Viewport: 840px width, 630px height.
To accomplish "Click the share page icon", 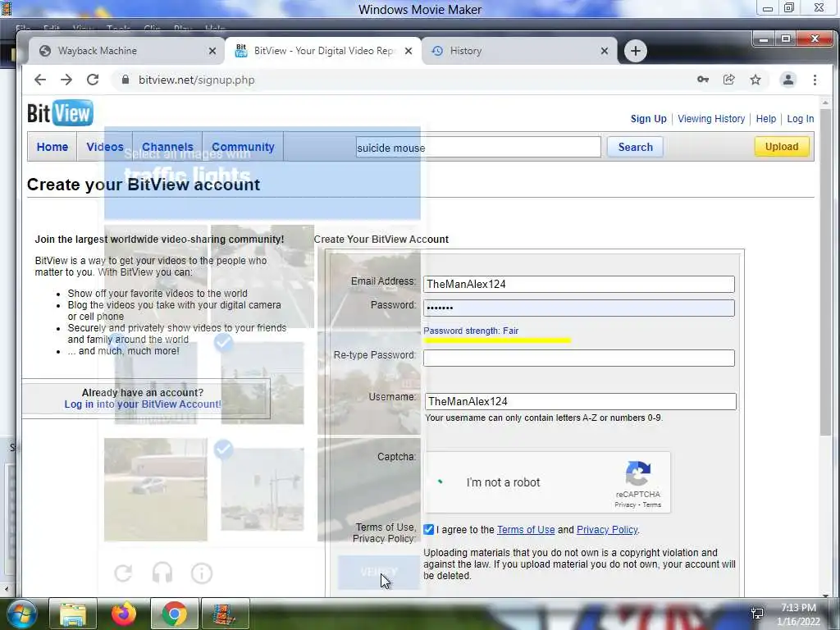I will pos(729,80).
